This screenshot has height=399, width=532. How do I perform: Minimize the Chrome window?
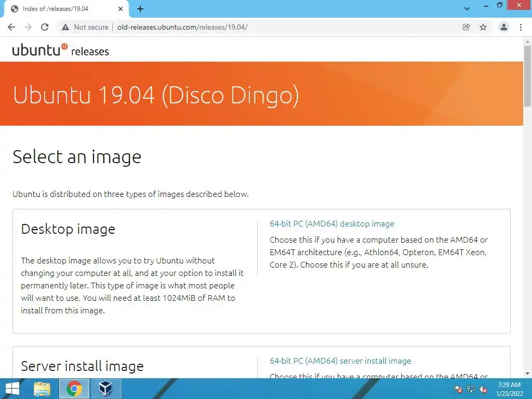(x=486, y=5)
